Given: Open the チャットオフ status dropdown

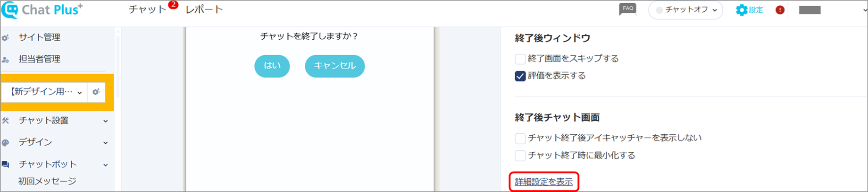Looking at the screenshot, I should pyautogui.click(x=685, y=10).
